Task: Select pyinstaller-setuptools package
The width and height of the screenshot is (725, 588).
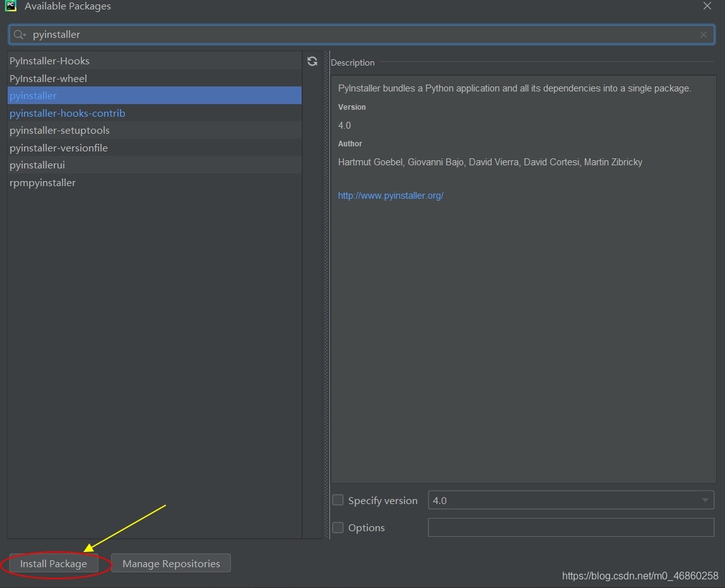Action: (59, 131)
